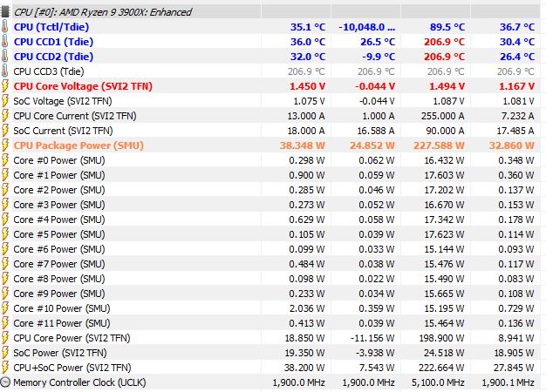This screenshot has width=546, height=392.
Task: Select the SoC Voltage (SVI2 TFN) label
Action: [x=63, y=101]
